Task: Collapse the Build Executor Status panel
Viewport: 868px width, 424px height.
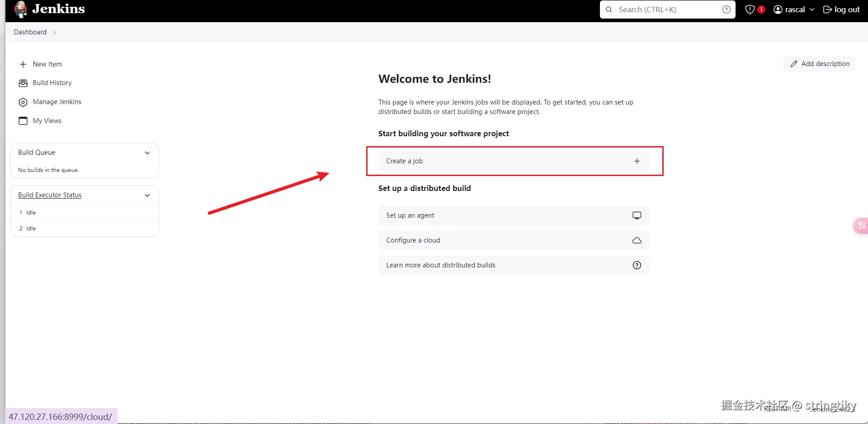Action: (x=147, y=195)
